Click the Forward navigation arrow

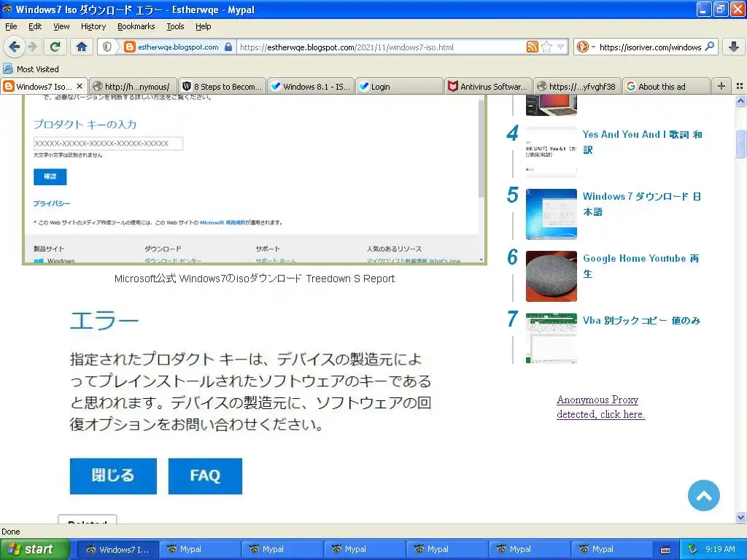point(32,47)
